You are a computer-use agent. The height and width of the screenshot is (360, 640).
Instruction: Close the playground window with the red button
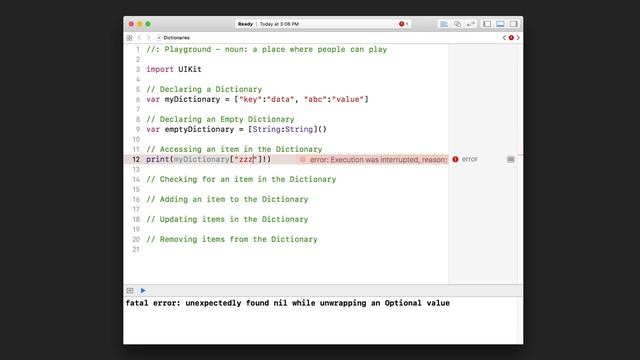pyautogui.click(x=131, y=24)
